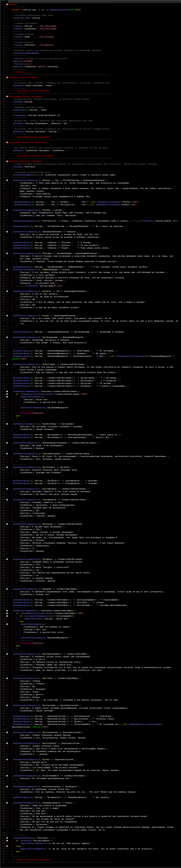This screenshot has width=181, height=868.
Task: Fold the ПриВыводеТемыДиалога 'Разговор:СложностиПоЛестнице' block
Action: coord(7,391)
